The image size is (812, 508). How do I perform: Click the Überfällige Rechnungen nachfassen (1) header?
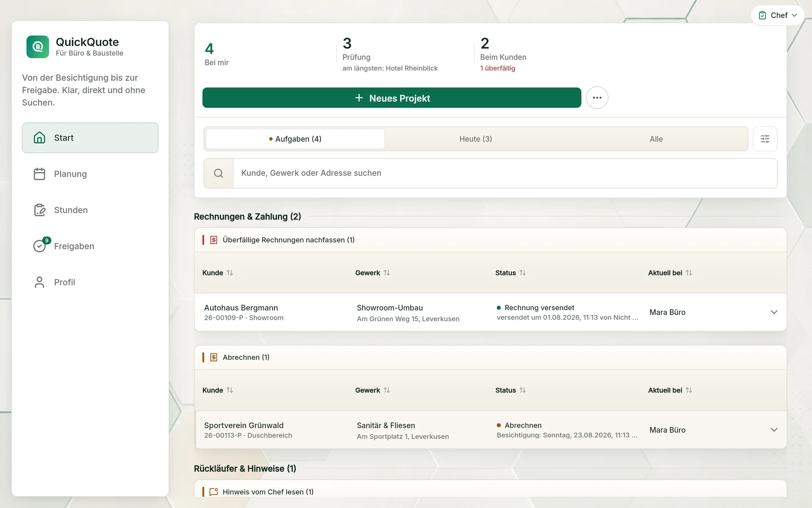pos(289,240)
